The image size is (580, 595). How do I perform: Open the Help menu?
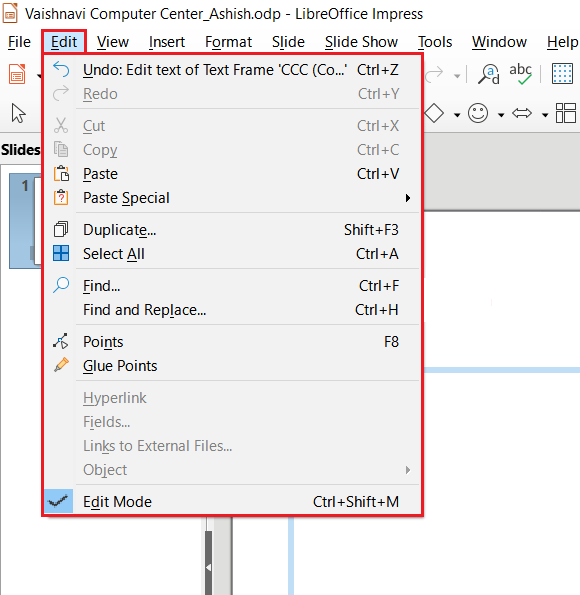tap(563, 42)
